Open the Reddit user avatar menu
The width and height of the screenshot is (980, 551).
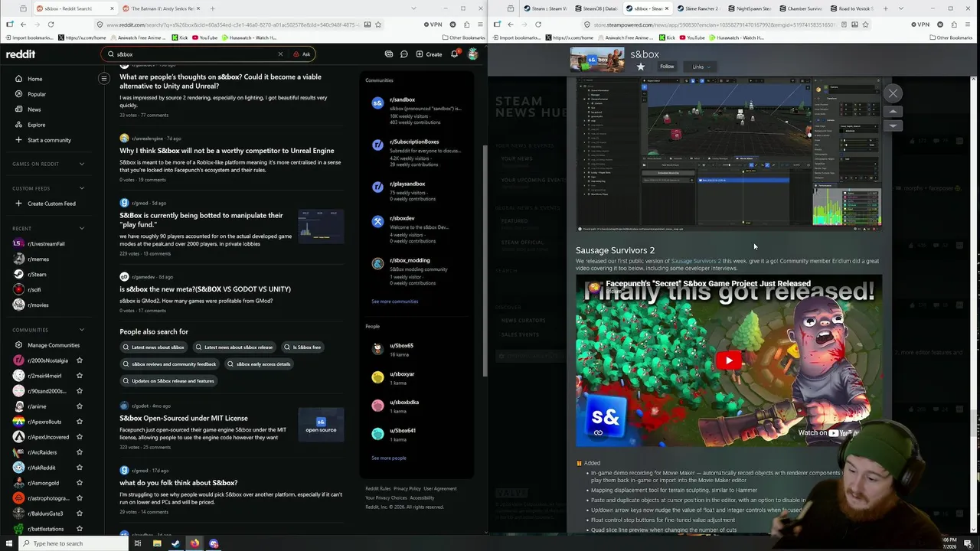point(473,54)
